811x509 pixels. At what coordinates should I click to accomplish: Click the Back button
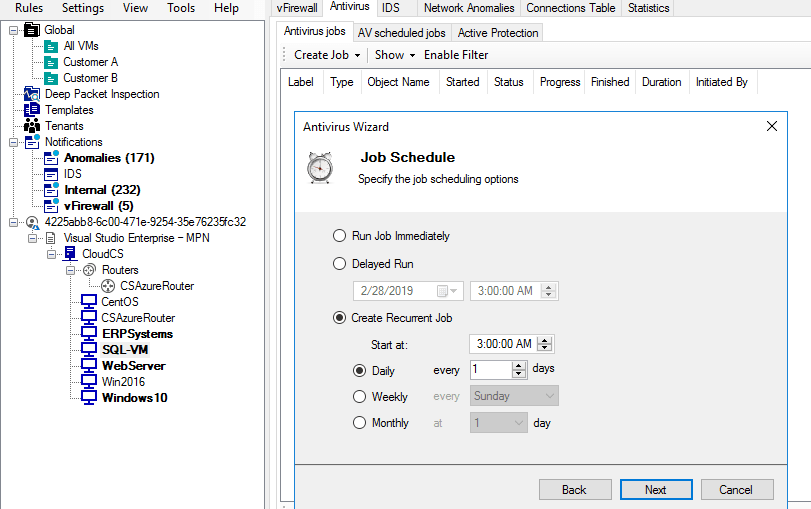pyautogui.click(x=575, y=489)
